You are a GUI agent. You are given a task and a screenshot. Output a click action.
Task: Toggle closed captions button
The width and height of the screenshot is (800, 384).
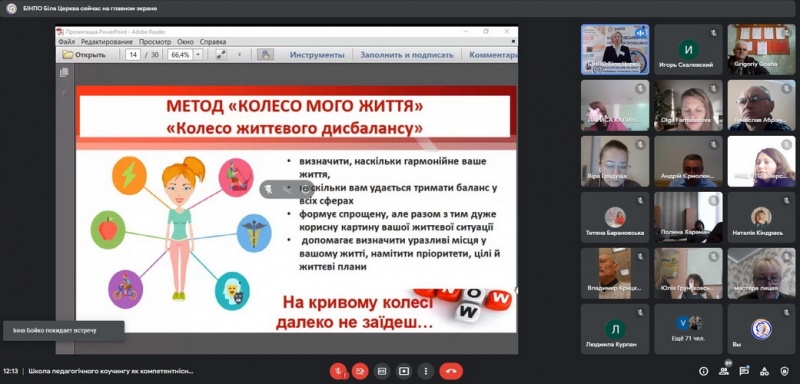(382, 371)
